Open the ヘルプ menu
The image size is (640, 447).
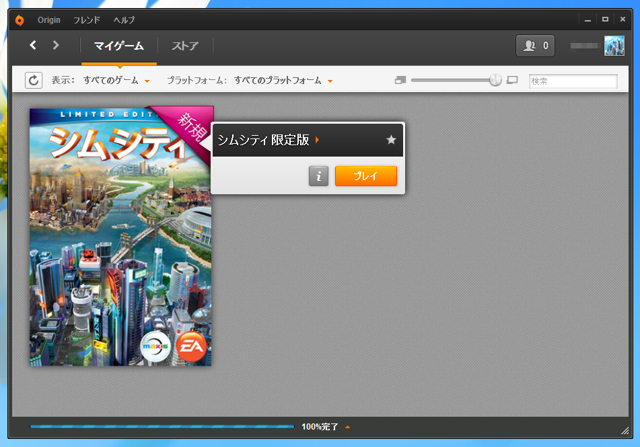(124, 20)
